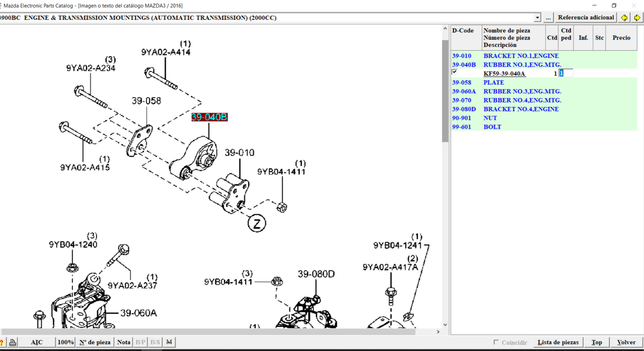Open the Nota button
644x351 pixels.
[123, 342]
